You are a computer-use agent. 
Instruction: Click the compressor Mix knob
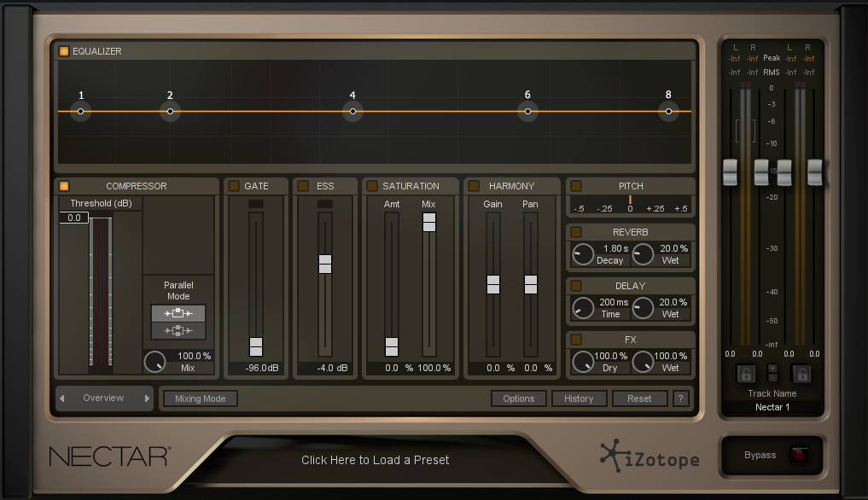155,362
